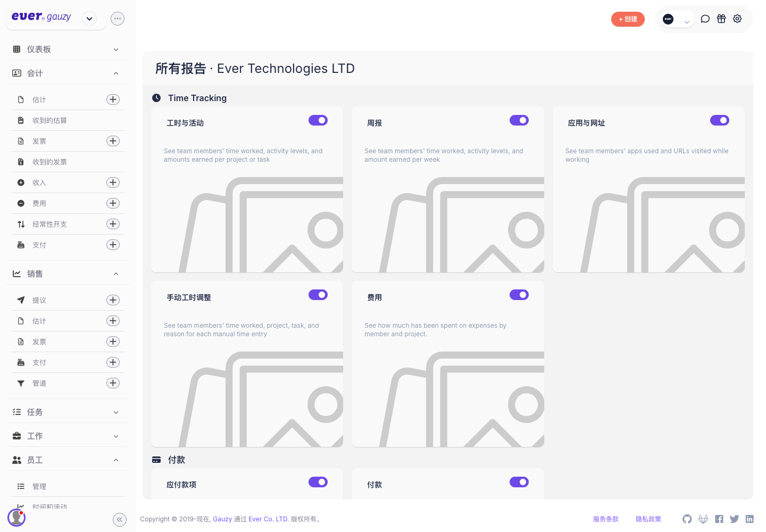Viewport: 766px width, 532px height.
Task: Open organization selector dropdown in header
Action: (x=677, y=20)
